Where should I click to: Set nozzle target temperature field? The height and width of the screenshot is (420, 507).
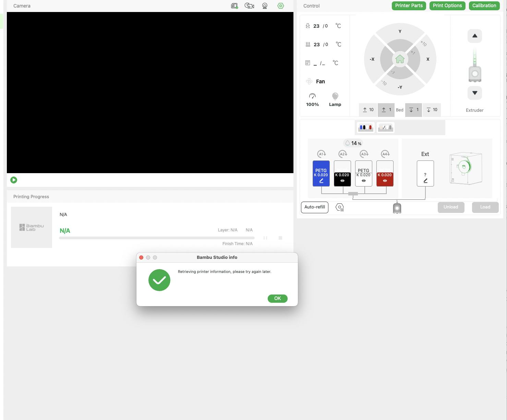[326, 26]
